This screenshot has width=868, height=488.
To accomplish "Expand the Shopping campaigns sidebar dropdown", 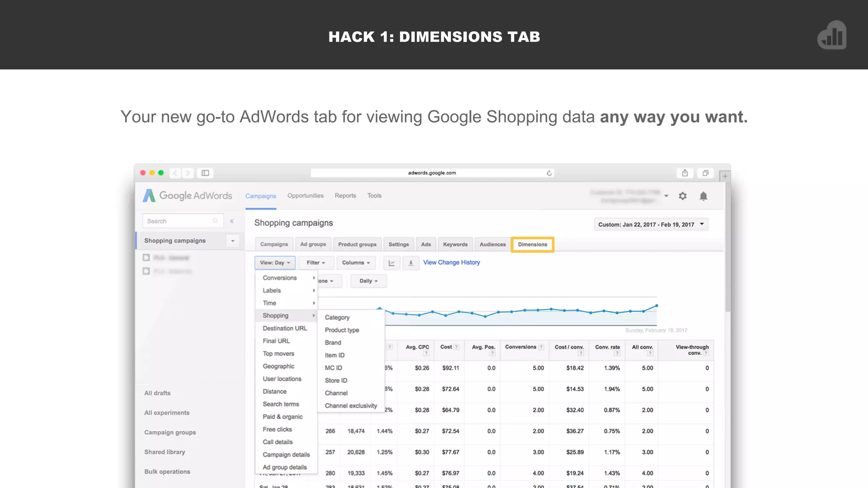I will point(233,241).
